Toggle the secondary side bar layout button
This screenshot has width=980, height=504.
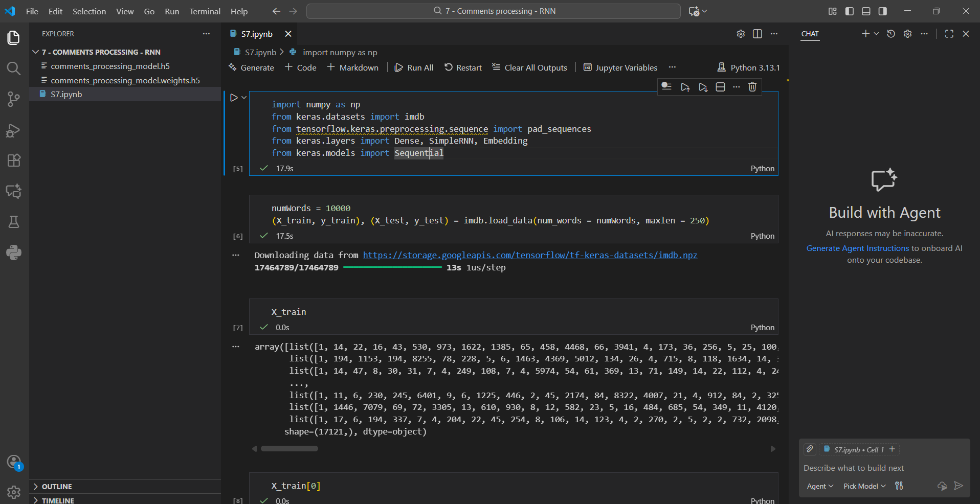[x=883, y=11]
